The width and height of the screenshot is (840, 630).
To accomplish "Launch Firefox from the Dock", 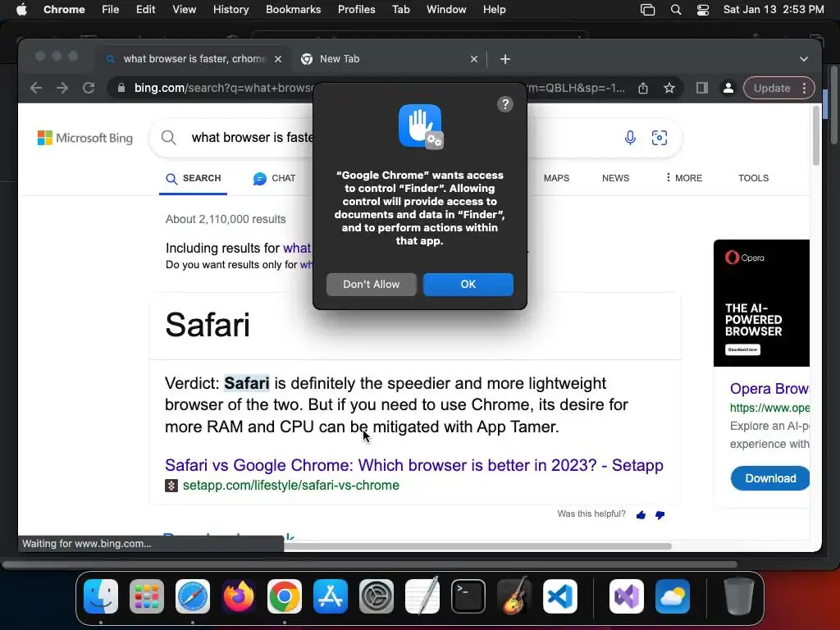I will pyautogui.click(x=239, y=596).
